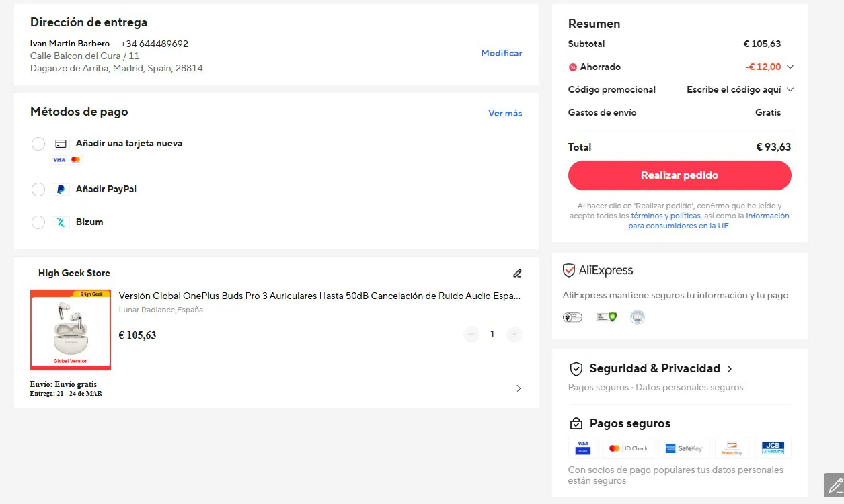Click the Mastercard logo under new card option

75,160
